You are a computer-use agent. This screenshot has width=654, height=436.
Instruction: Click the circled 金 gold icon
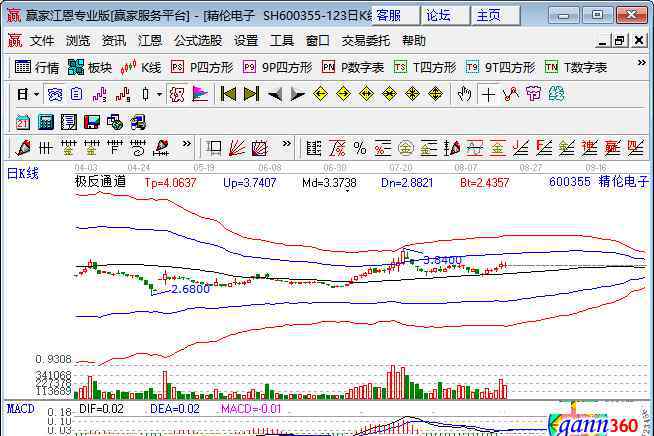click(406, 148)
